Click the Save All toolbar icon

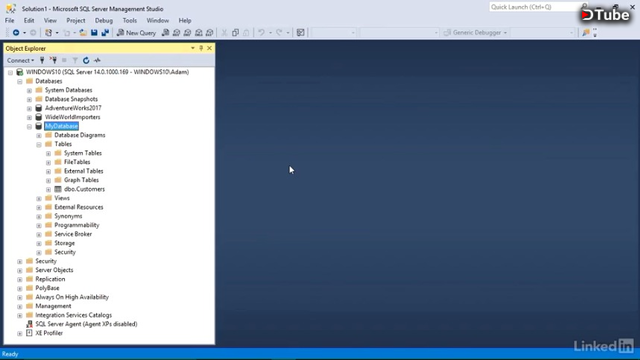click(105, 33)
